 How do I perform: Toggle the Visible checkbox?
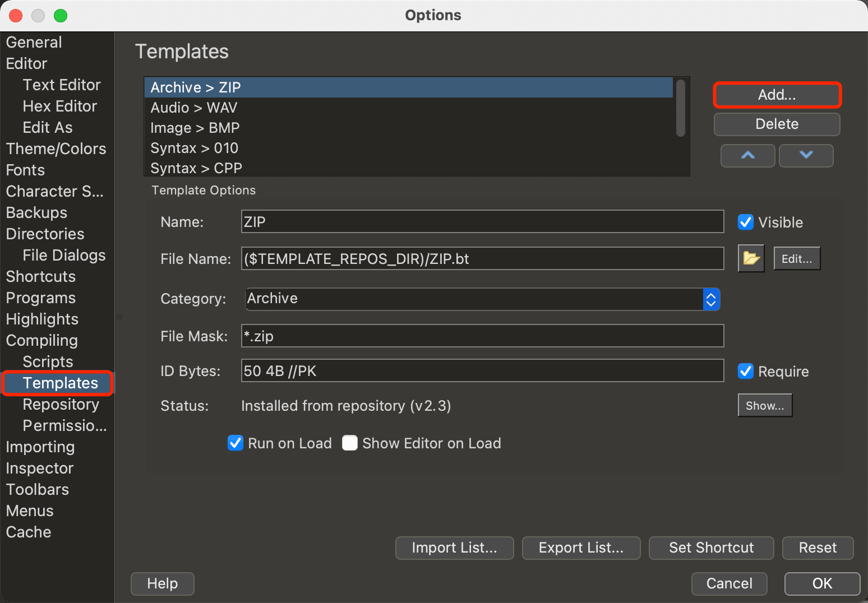click(746, 222)
